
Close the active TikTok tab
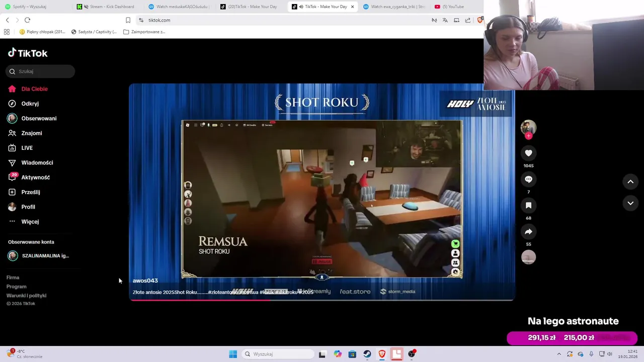pos(352,7)
